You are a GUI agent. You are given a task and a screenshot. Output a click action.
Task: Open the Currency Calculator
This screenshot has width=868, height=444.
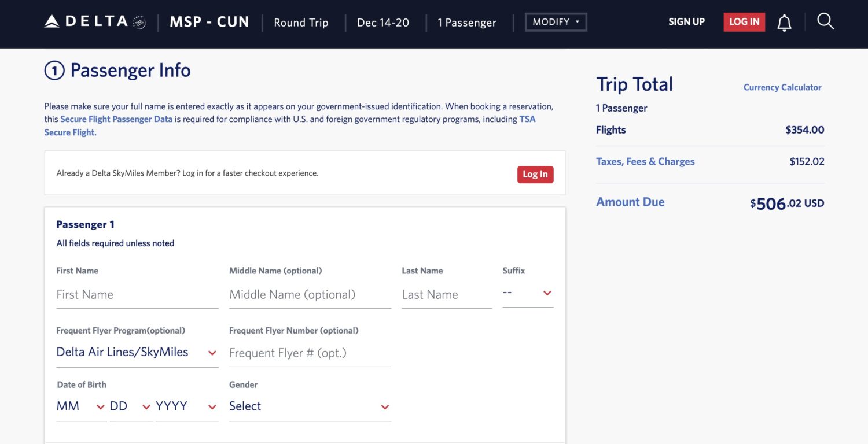pyautogui.click(x=782, y=87)
